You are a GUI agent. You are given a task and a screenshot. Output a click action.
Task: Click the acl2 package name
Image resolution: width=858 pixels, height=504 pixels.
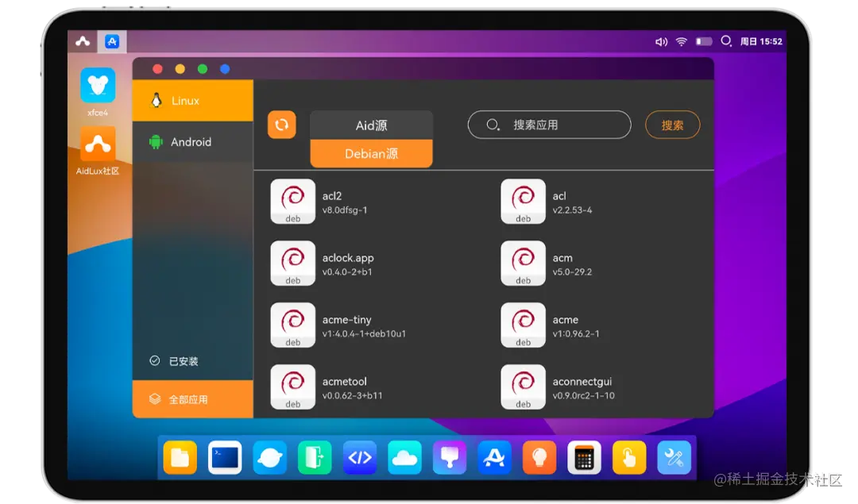coord(331,196)
